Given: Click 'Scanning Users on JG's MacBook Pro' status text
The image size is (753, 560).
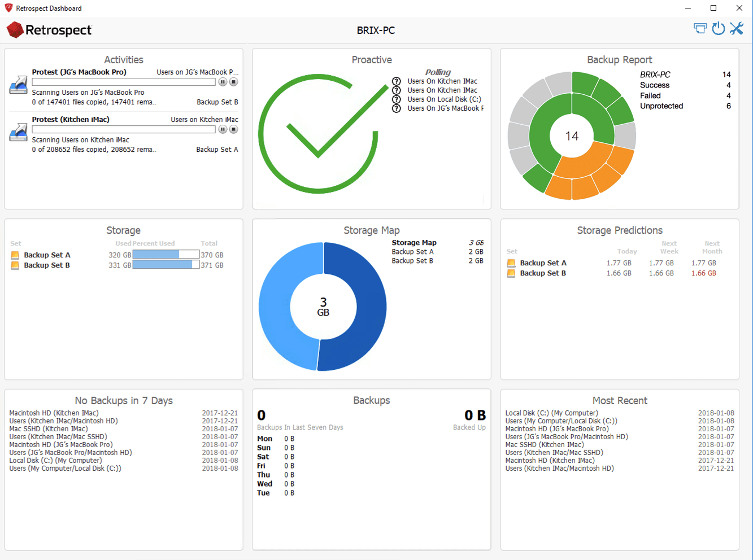Looking at the screenshot, I should 88,92.
